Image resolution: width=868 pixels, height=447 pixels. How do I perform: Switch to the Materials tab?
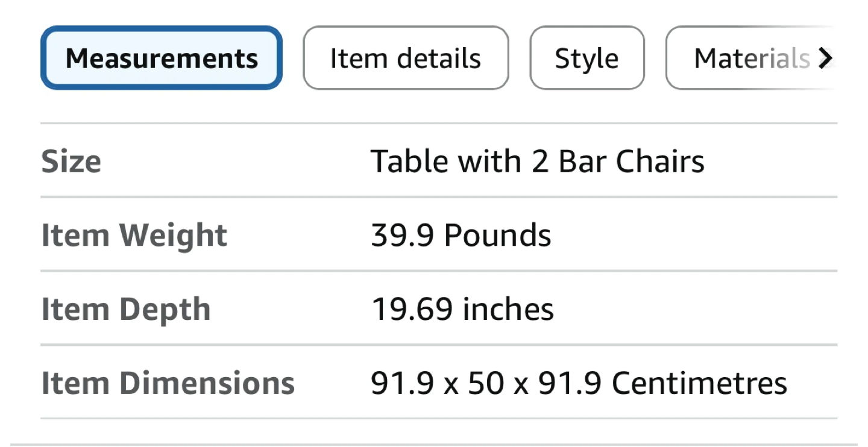751,58
